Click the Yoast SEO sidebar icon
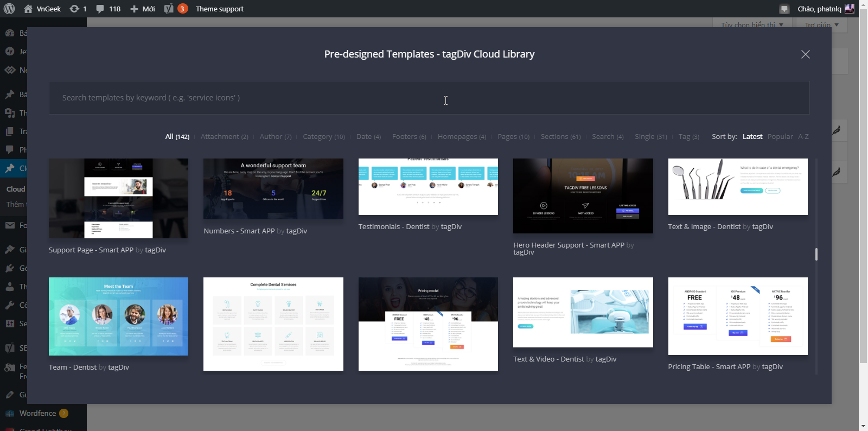The image size is (868, 431). [x=10, y=348]
